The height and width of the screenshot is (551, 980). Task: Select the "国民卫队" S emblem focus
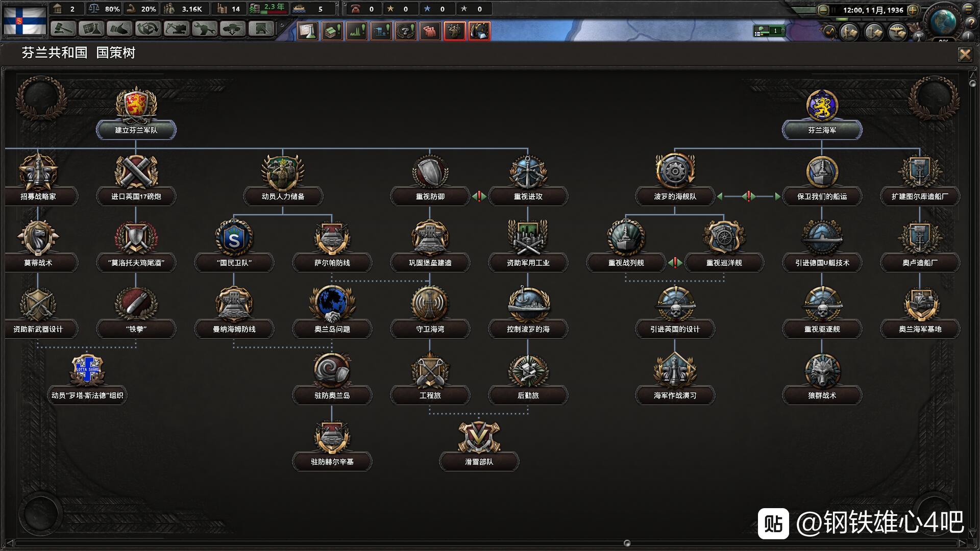[234, 246]
